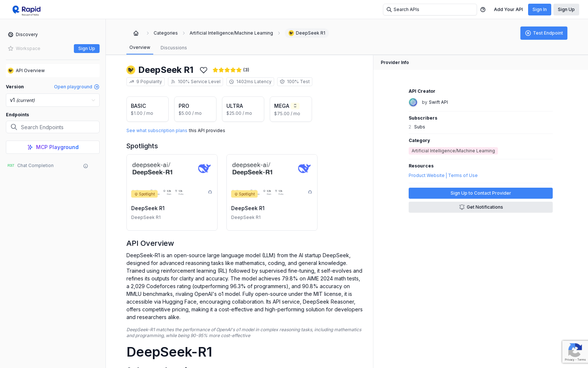Click the DeepSeek R1 title logo icon
The image size is (588, 368).
coord(131,70)
